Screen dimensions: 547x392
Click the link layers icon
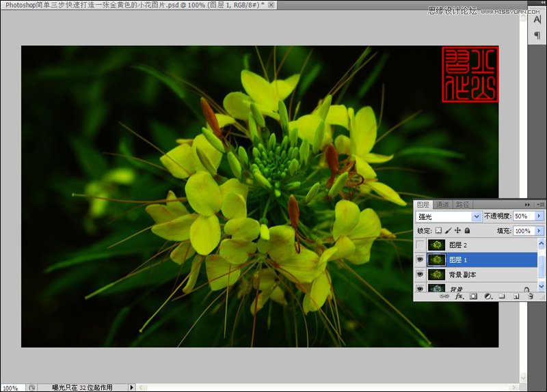(x=445, y=296)
